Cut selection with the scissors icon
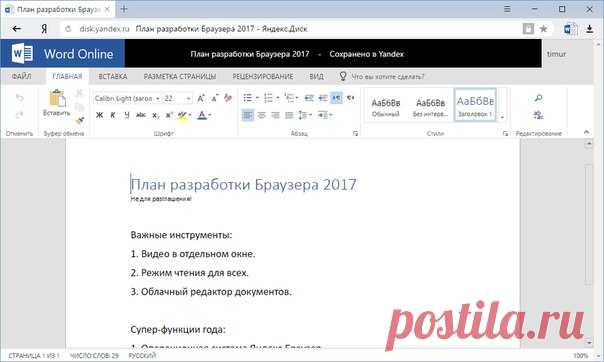 coord(79,92)
